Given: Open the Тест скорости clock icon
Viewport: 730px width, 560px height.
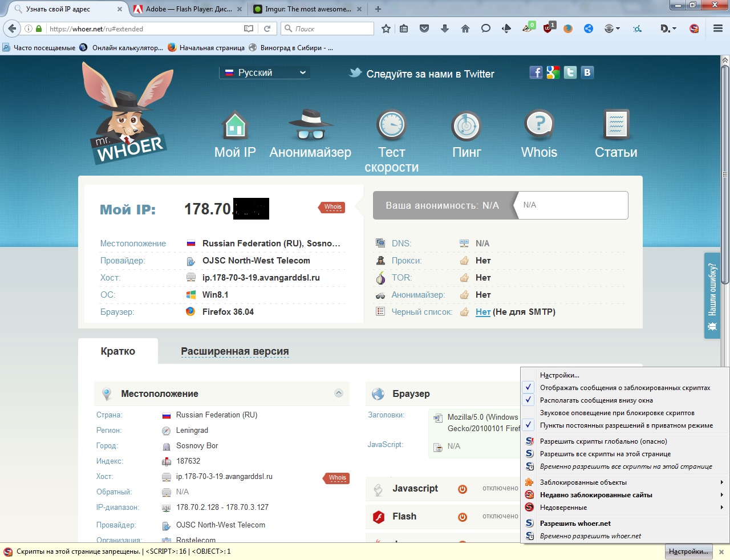Looking at the screenshot, I should coord(392,125).
